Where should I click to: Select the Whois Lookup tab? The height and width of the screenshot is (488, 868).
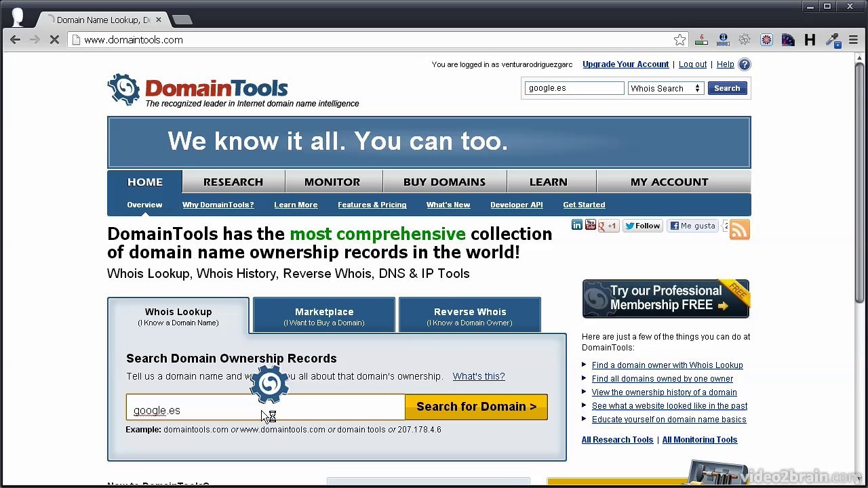click(x=178, y=316)
